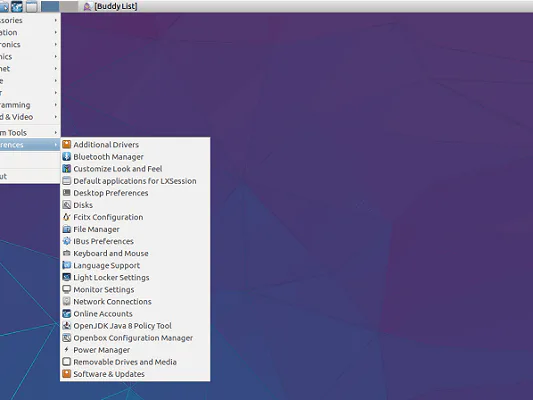Screen dimensions: 533x400
Task: Choose Logout at the menu bottom
Action: click(30, 176)
